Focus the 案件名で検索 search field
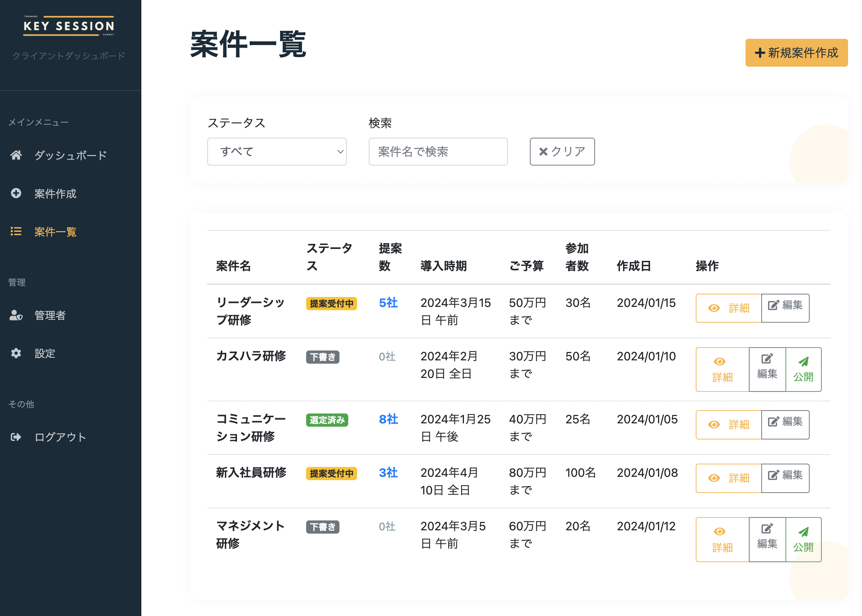862x616 pixels. 438,152
